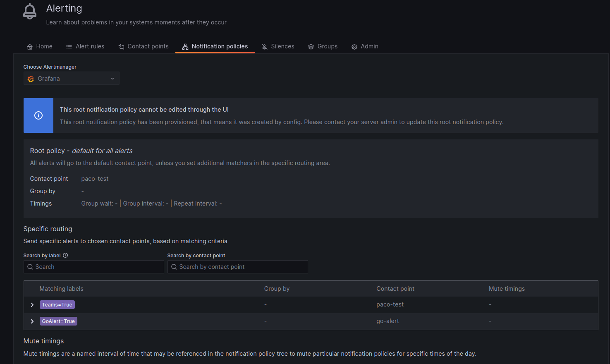Open the info tooltip next to Search by label
The height and width of the screenshot is (364, 610).
[x=65, y=255]
